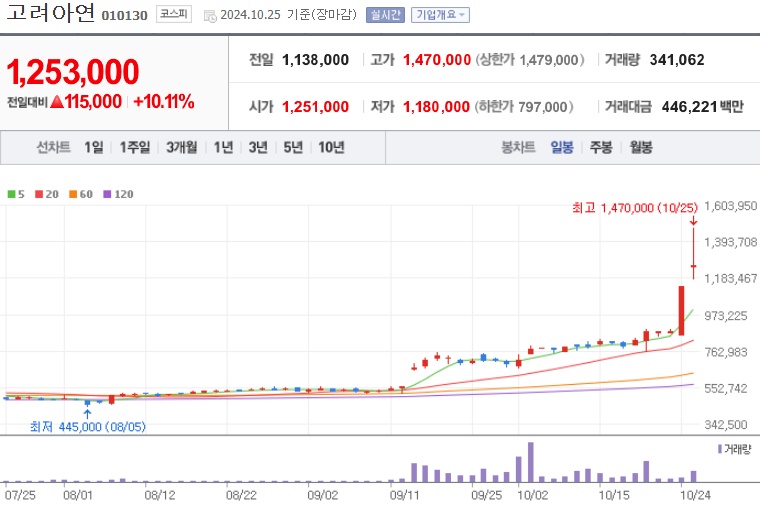The image size is (760, 510).
Task: Click the 1,183,467 price axis label
Action: [x=730, y=279]
